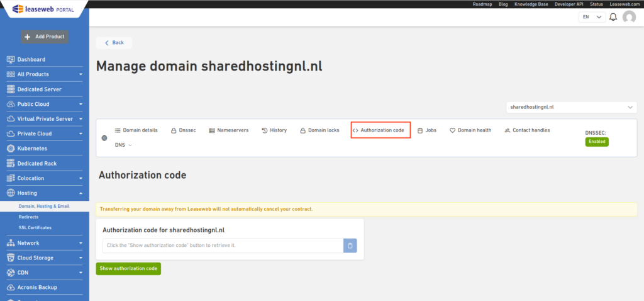Viewport: 644px width, 301px height.
Task: Click the heart icon for Domain health
Action: tap(453, 130)
